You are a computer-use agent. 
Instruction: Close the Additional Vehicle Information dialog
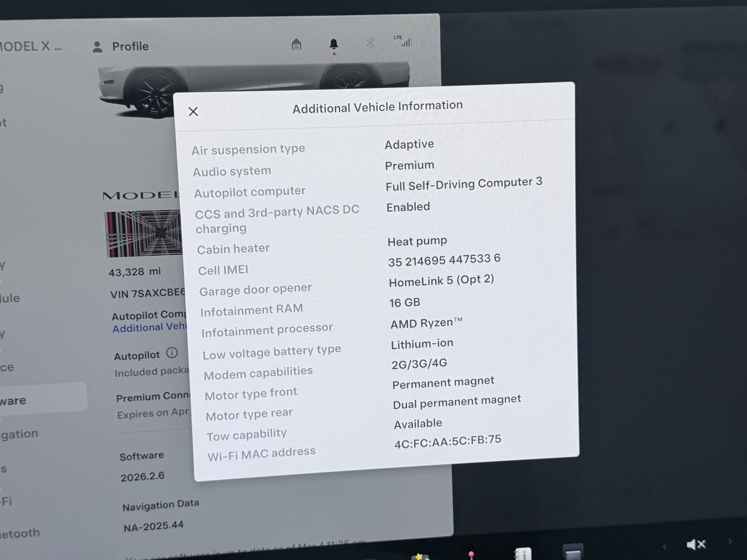point(193,111)
